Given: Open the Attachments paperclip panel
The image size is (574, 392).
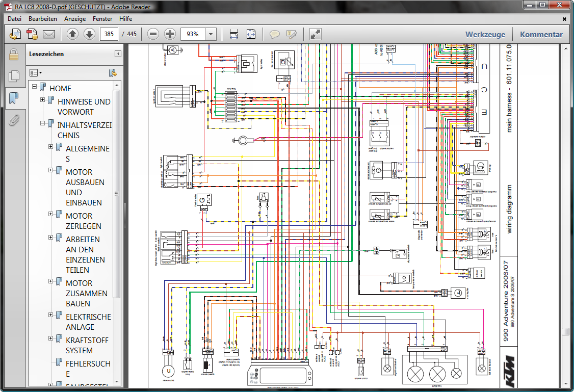Looking at the screenshot, I should pyautogui.click(x=14, y=120).
